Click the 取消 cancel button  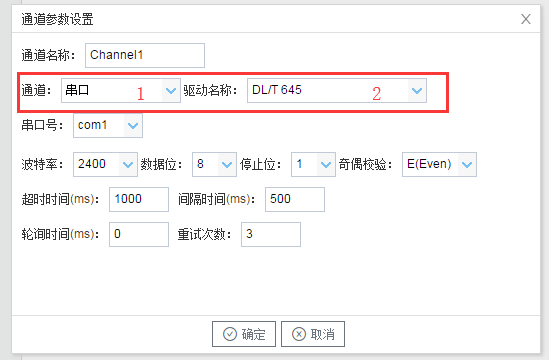pos(313,334)
